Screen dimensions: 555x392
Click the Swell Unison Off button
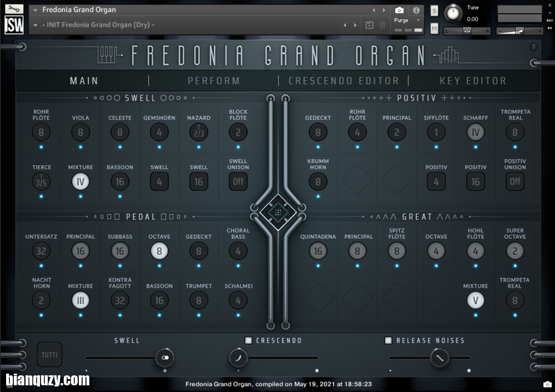pyautogui.click(x=238, y=182)
